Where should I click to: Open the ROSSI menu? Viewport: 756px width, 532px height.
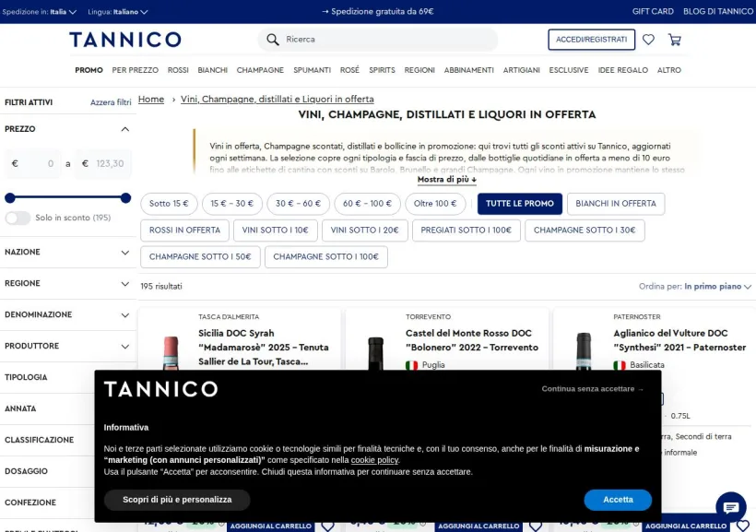pos(178,70)
